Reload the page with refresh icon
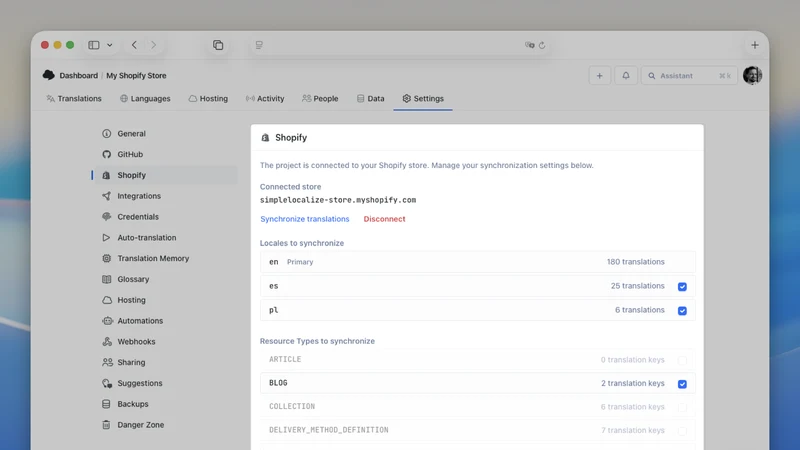 click(x=542, y=45)
